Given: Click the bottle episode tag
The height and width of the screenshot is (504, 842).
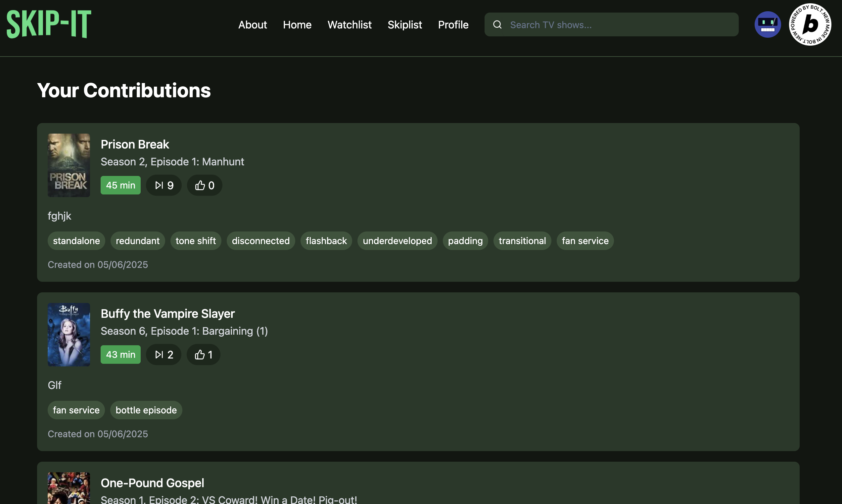Looking at the screenshot, I should point(146,410).
